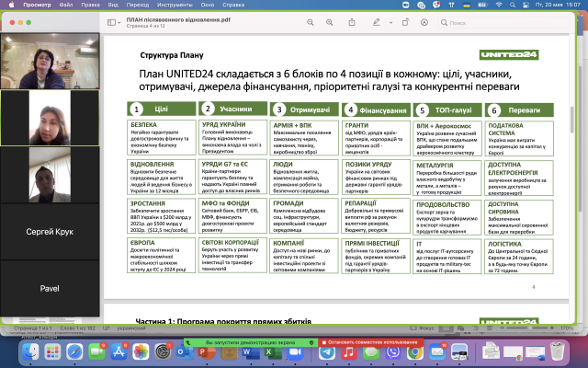
Task: Open Music from the Dock
Action: [x=349, y=352]
